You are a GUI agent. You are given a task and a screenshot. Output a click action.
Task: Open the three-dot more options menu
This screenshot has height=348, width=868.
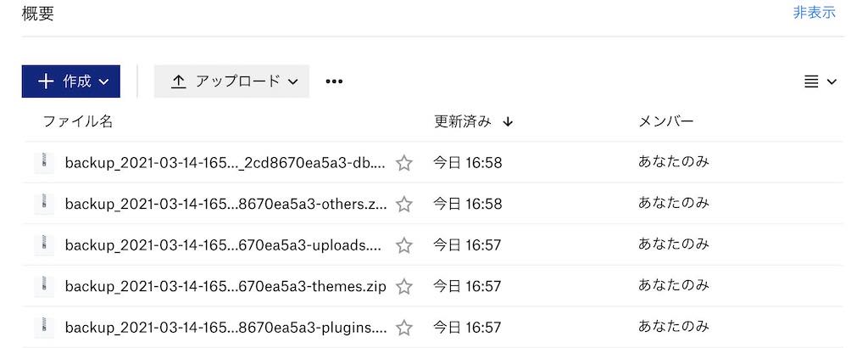334,81
